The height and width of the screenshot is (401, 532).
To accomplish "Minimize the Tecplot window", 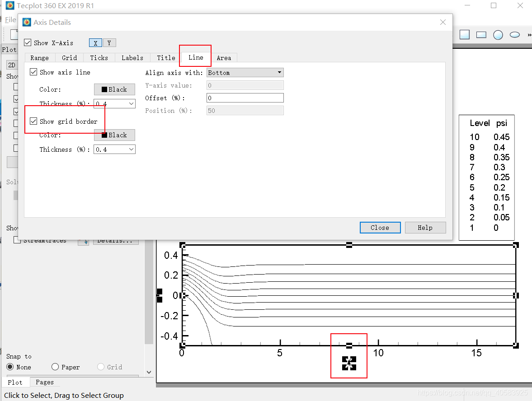I will tap(467, 5).
